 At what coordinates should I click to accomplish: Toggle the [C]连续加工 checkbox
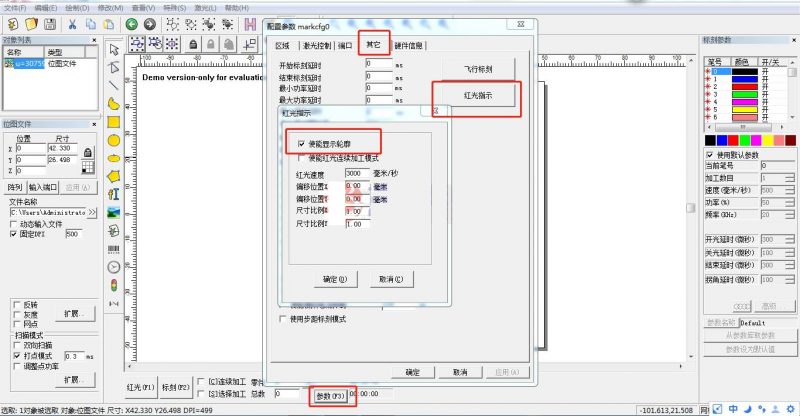[x=201, y=382]
